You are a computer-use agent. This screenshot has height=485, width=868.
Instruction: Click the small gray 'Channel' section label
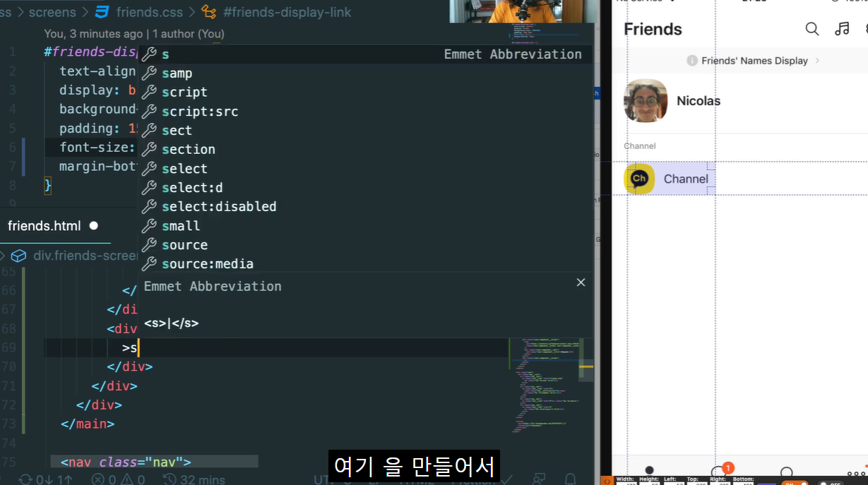pyautogui.click(x=640, y=146)
